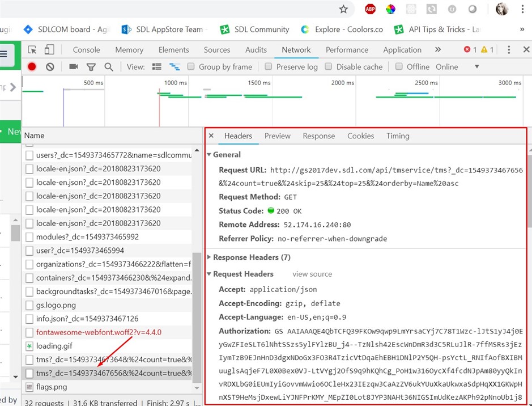Click the request list scrollbar thumb

[x=197, y=318]
